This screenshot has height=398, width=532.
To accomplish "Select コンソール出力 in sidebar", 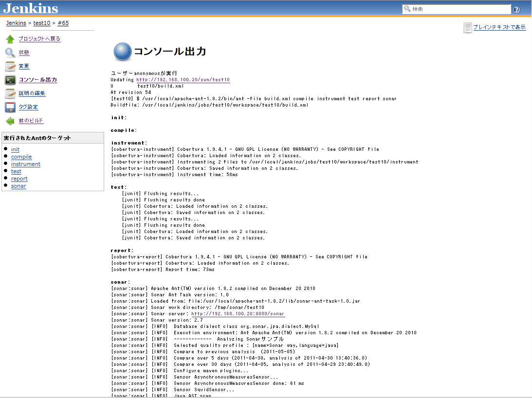I will (x=38, y=80).
